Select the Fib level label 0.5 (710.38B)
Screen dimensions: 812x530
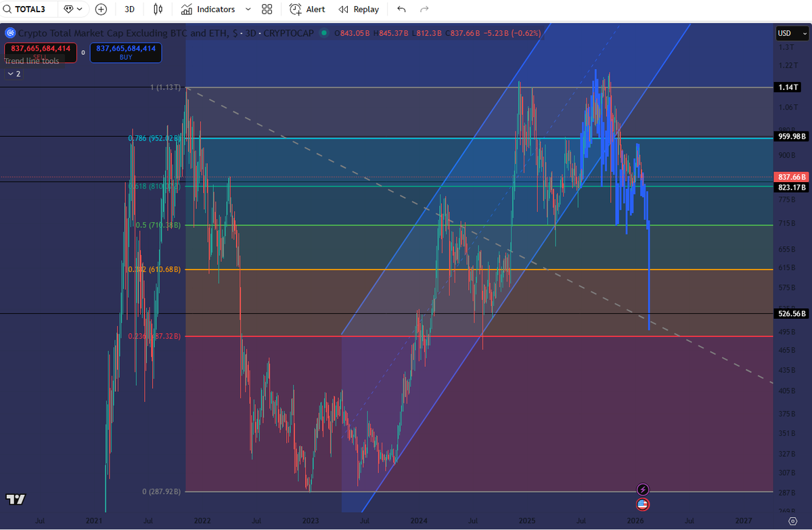160,225
